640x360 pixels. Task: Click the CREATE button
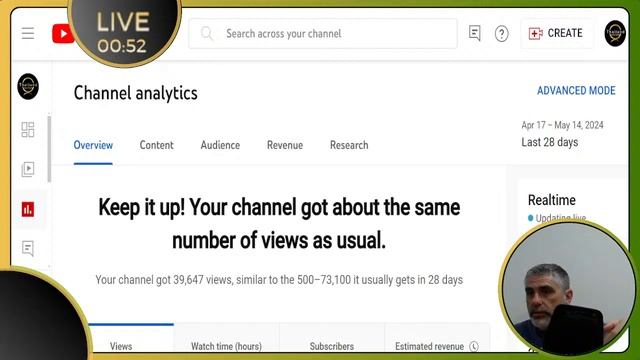coord(556,33)
